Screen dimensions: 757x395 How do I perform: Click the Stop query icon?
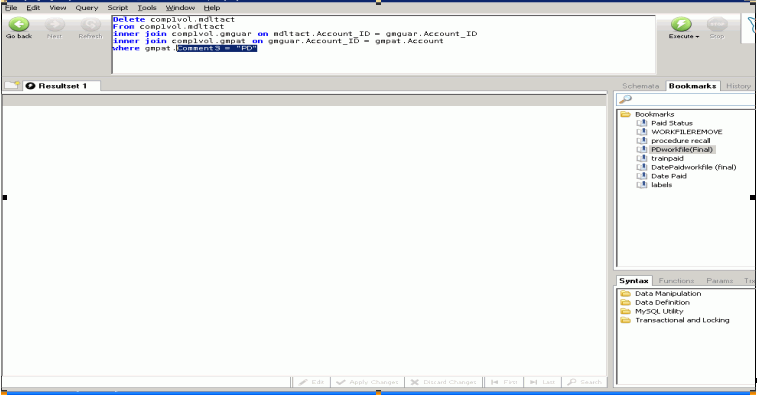pyautogui.click(x=717, y=24)
